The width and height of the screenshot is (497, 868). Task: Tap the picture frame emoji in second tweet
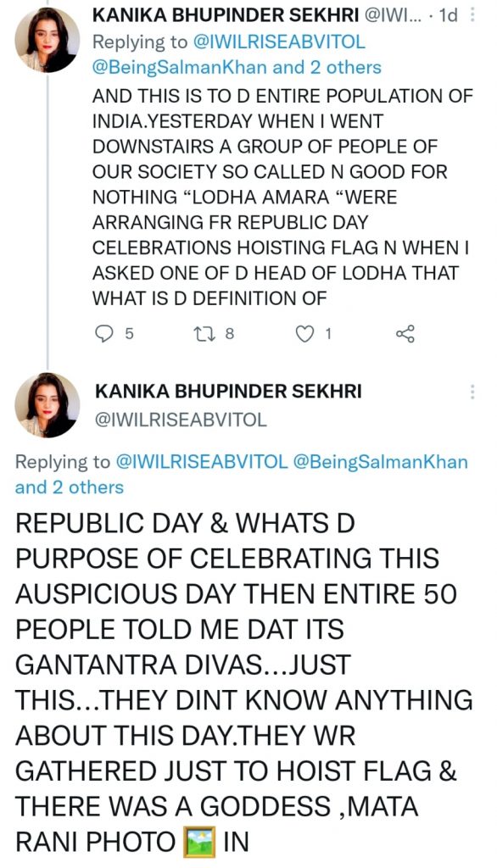click(199, 841)
